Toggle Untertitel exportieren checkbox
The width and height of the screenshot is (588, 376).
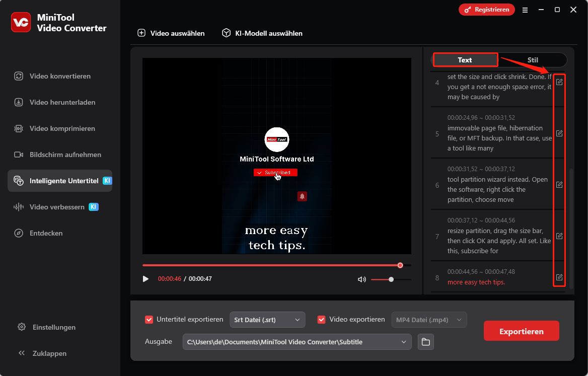pyautogui.click(x=149, y=320)
